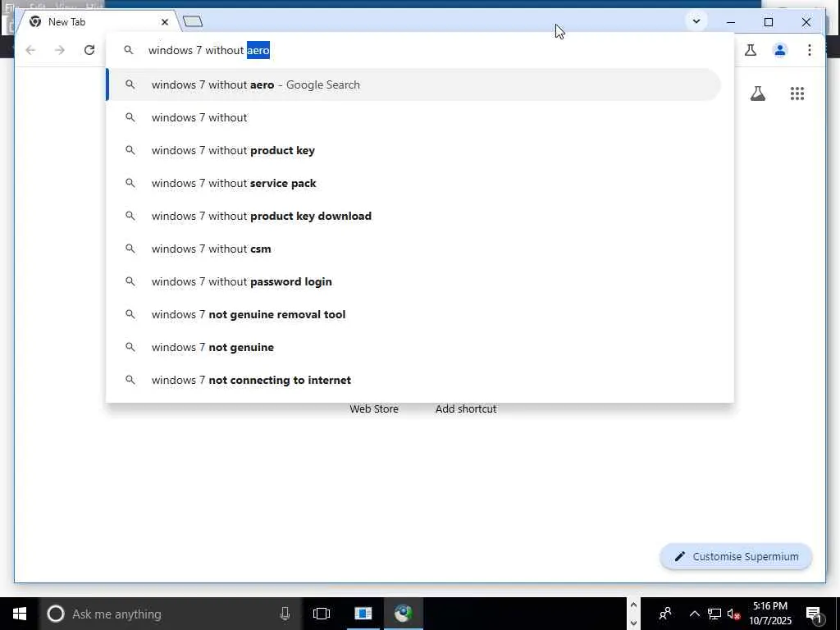The height and width of the screenshot is (630, 840).
Task: Click the Add shortcut button
Action: (466, 409)
